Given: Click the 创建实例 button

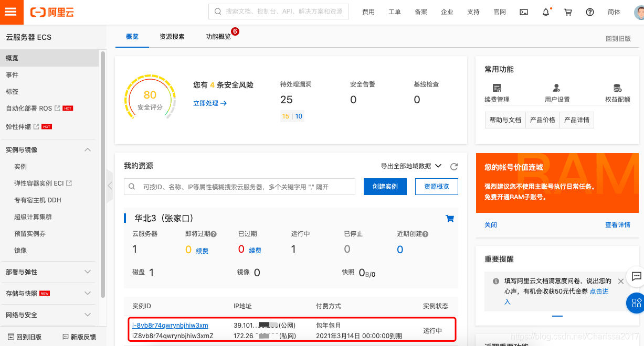Looking at the screenshot, I should [385, 187].
